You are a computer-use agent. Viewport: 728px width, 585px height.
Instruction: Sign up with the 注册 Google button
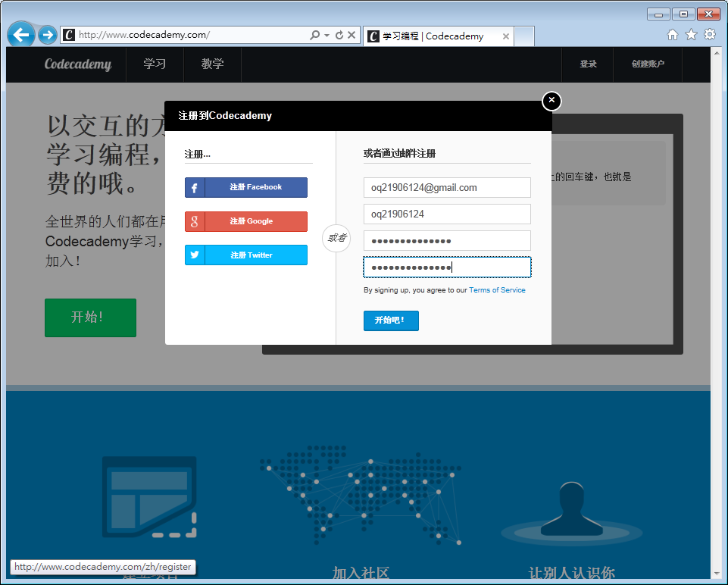pos(246,221)
